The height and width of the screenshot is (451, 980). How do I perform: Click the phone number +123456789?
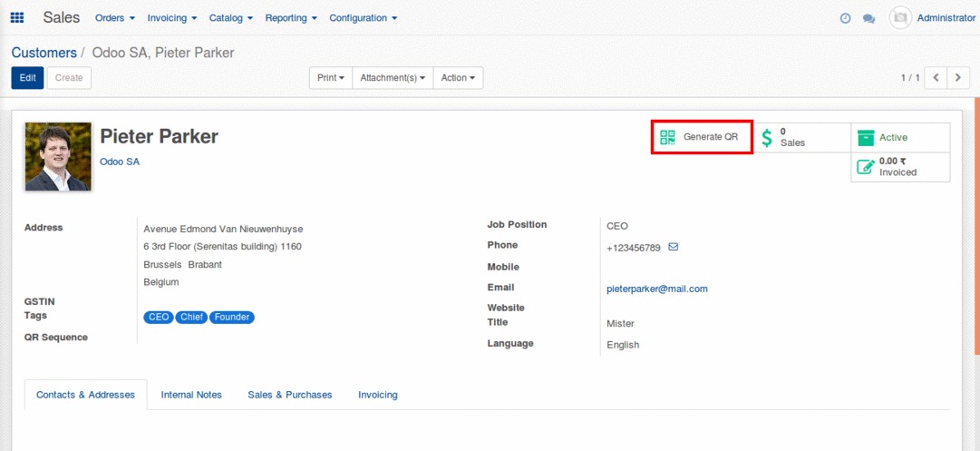click(x=633, y=248)
